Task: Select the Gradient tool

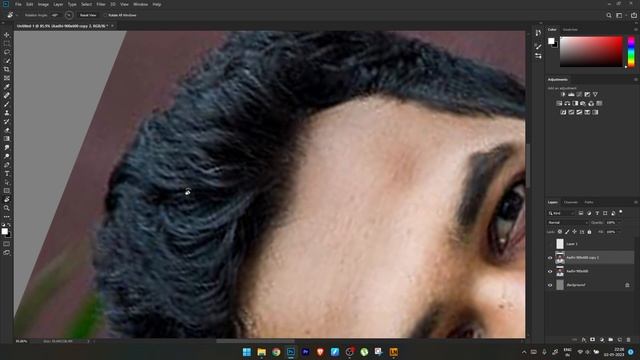Action: click(7, 139)
